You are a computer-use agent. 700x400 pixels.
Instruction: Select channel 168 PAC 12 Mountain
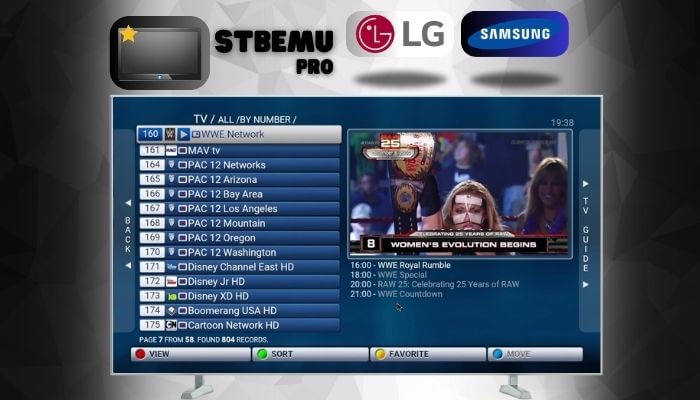240,223
